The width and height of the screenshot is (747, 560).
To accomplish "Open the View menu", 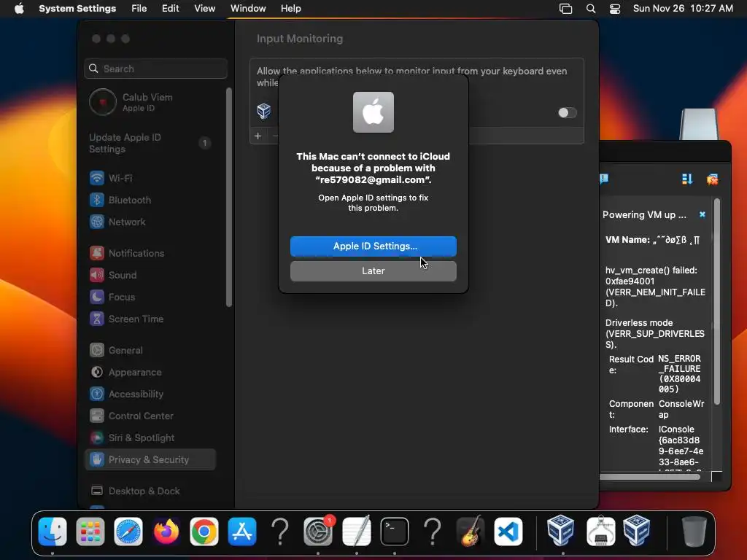I will (204, 9).
